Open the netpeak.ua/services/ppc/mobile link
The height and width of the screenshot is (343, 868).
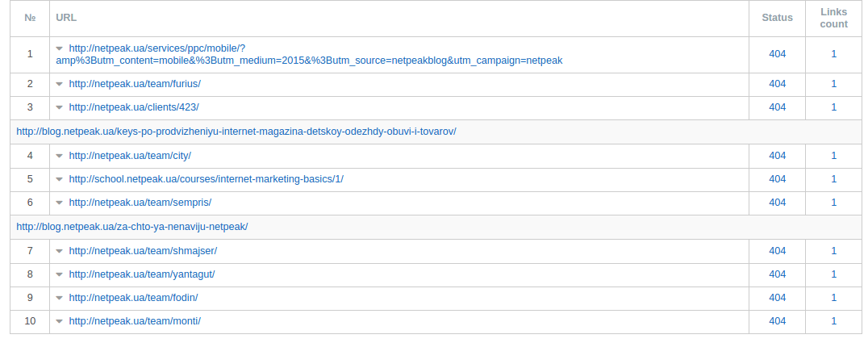click(309, 54)
